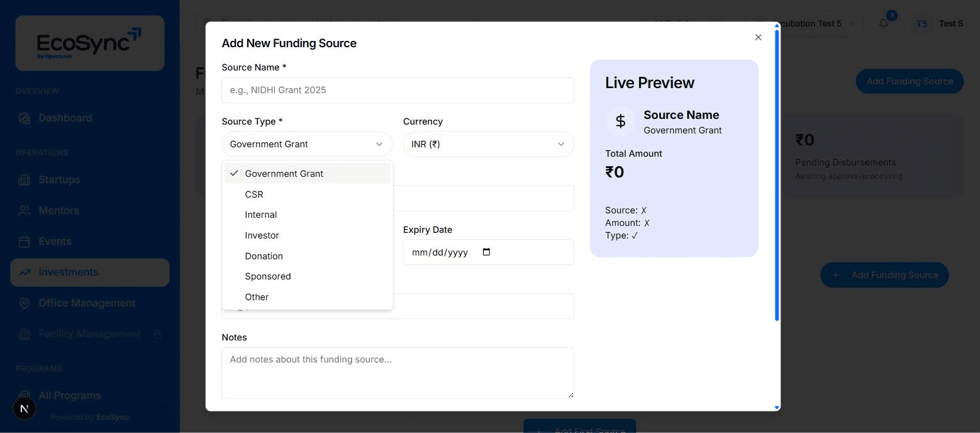Click the Live Preview heading

click(x=650, y=82)
